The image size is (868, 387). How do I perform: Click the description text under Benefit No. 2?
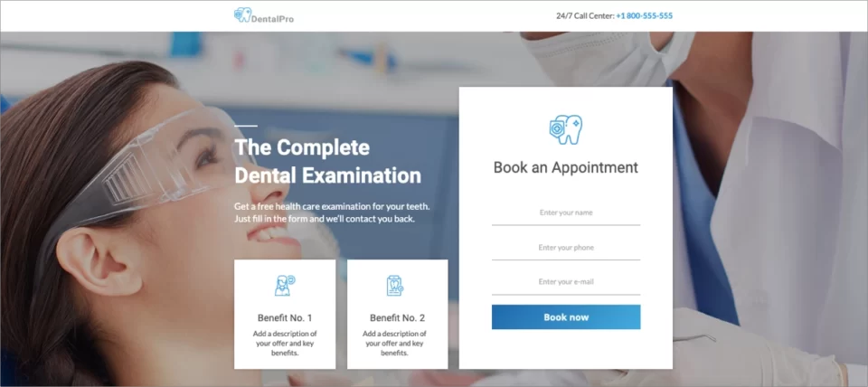395,344
